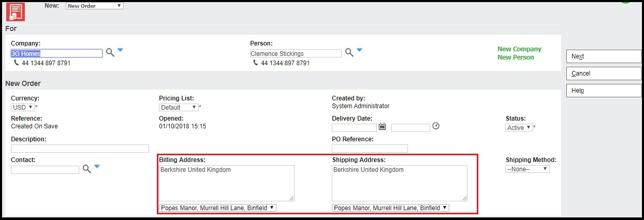
Task: Click the Person search magnifier icon
Action: tap(349, 52)
